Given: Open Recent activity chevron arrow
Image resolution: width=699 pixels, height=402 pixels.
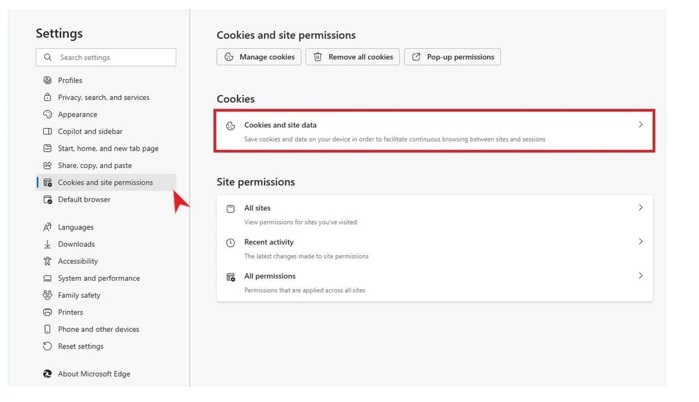Looking at the screenshot, I should coord(640,242).
